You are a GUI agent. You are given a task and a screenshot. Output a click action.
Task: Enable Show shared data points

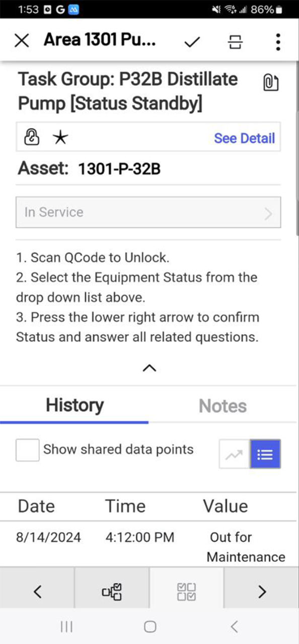pyautogui.click(x=27, y=450)
